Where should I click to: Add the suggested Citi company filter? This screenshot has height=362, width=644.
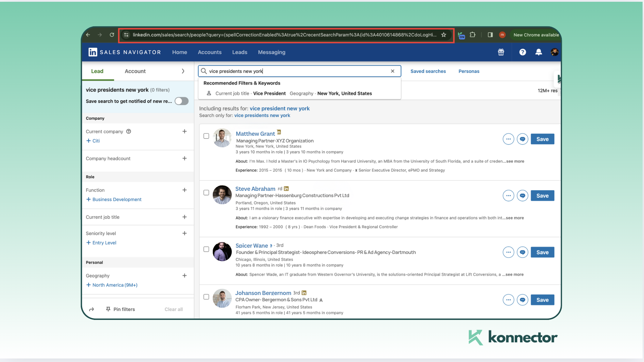93,141
